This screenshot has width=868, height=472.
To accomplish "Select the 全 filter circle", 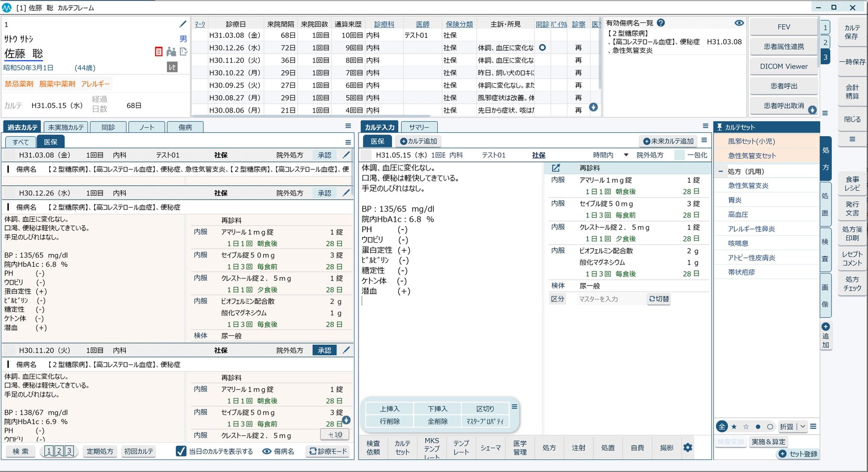I will click(x=722, y=426).
